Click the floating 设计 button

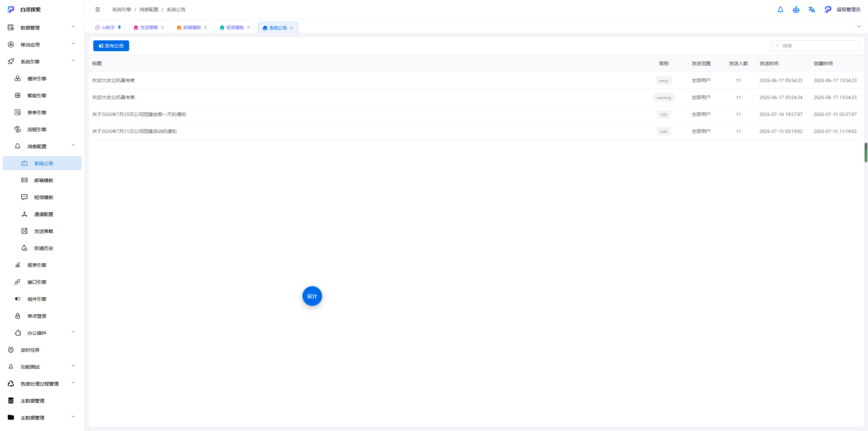click(312, 296)
